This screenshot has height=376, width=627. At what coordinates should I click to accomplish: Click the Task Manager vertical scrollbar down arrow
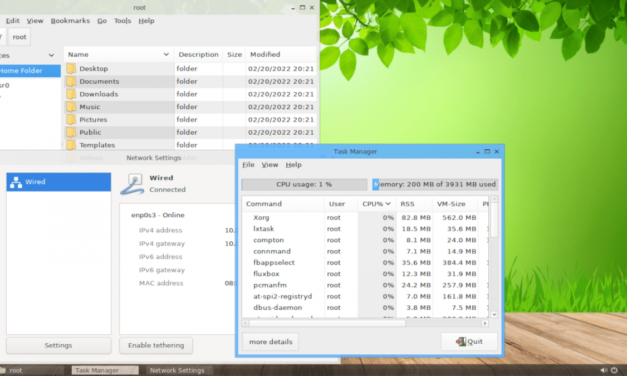coord(494,315)
